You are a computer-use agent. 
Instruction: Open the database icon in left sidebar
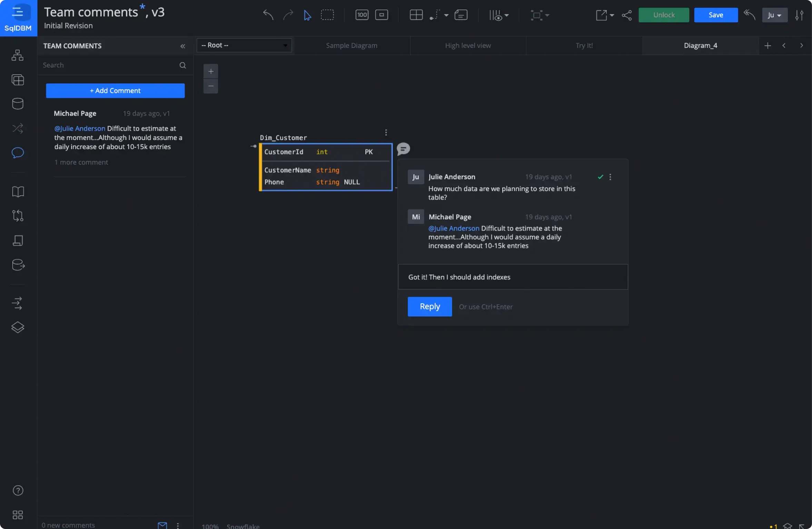click(x=18, y=103)
